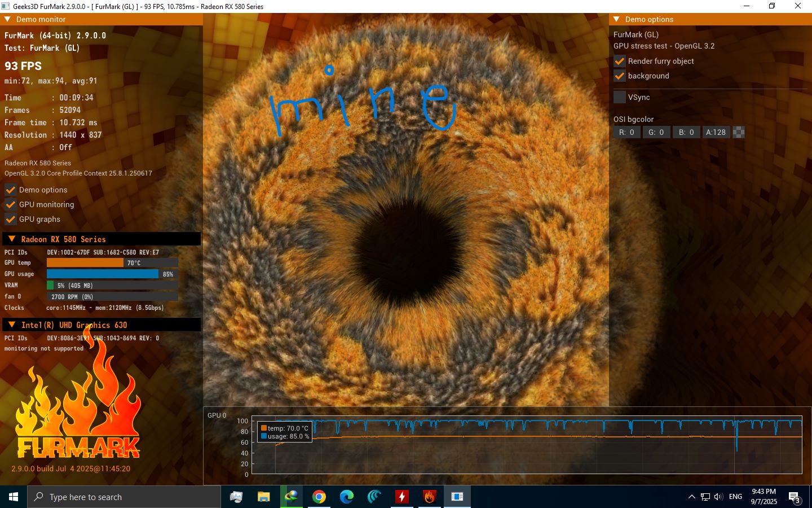Open Google Chrome from the taskbar
Image resolution: width=812 pixels, height=508 pixels.
click(319, 497)
